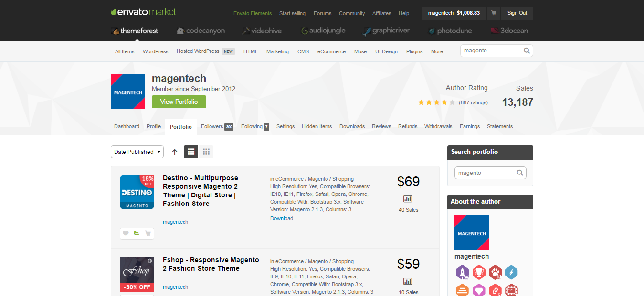Open the Refunds tab
The width and height of the screenshot is (644, 296).
[408, 126]
